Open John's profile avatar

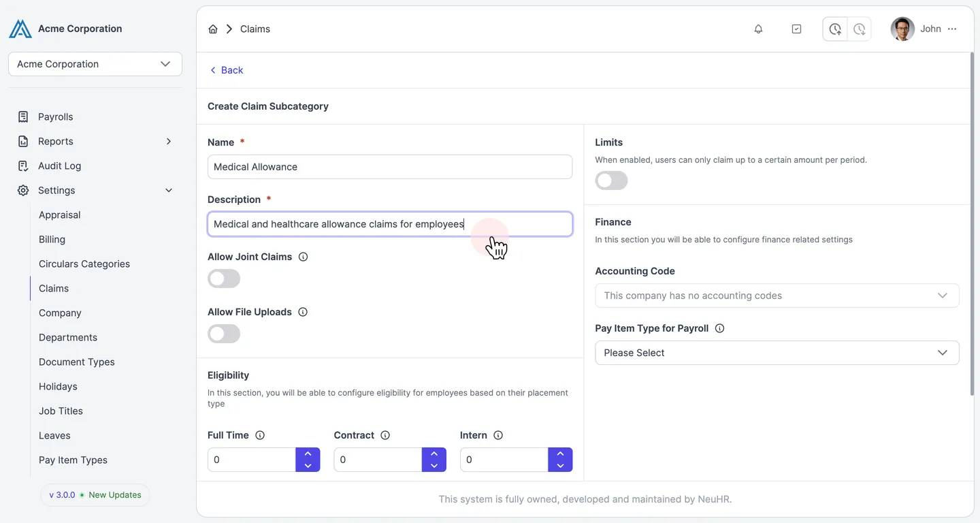pyautogui.click(x=902, y=29)
